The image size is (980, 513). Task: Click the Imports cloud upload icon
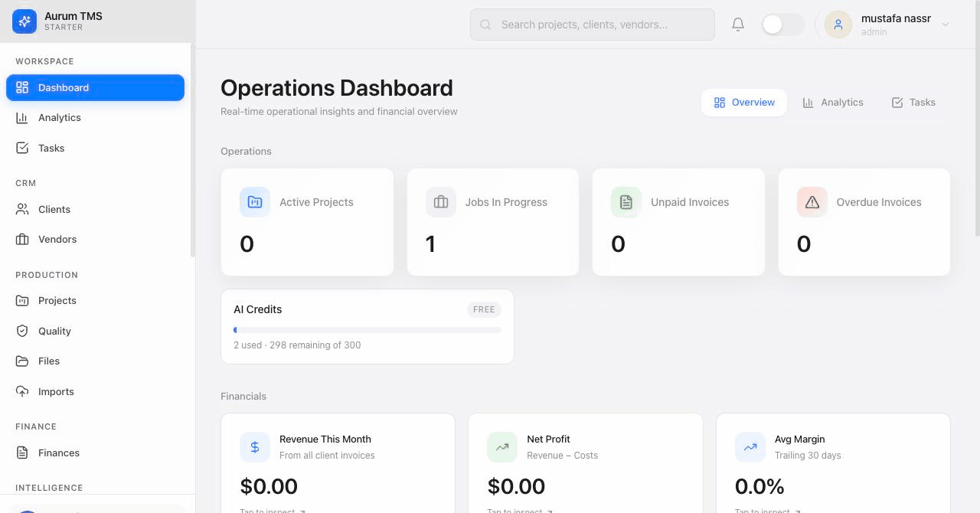(x=22, y=391)
